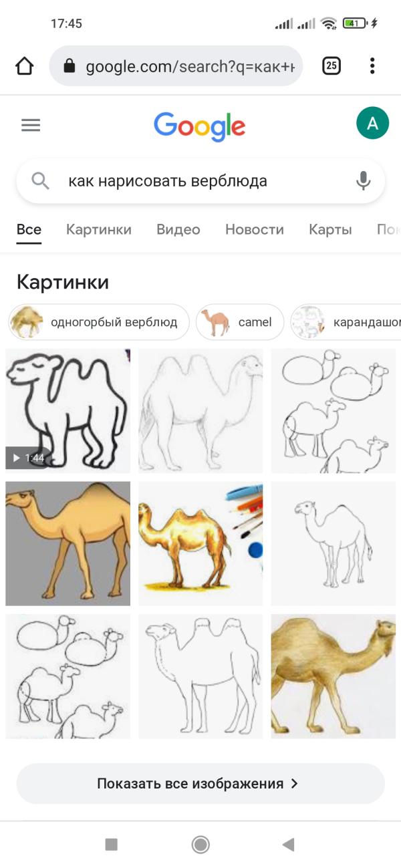Tap the Android home circle button
The image size is (401, 868).
(x=200, y=845)
